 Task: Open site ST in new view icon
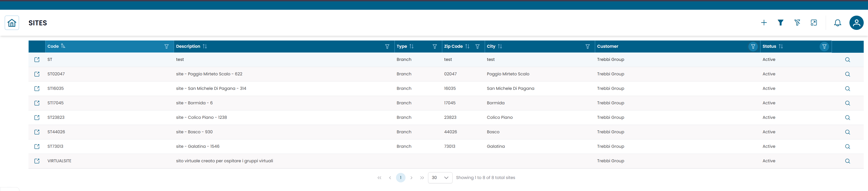tap(37, 60)
